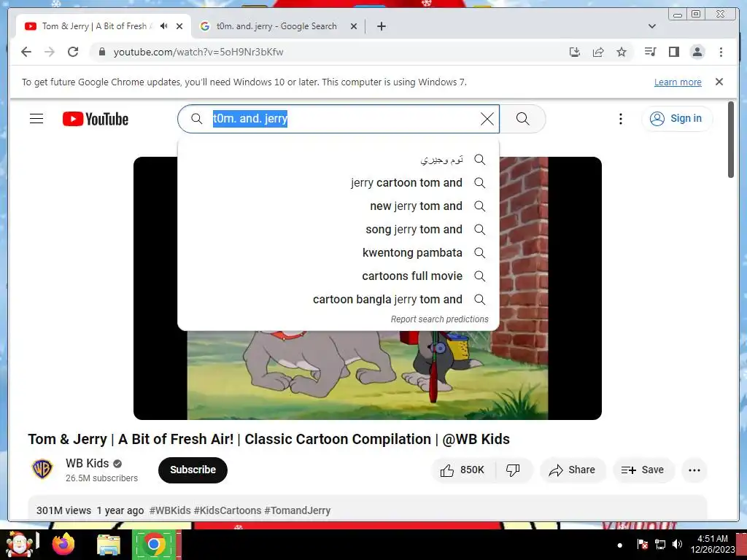Share the Tom & Jerry video
747x560 pixels.
(x=573, y=470)
